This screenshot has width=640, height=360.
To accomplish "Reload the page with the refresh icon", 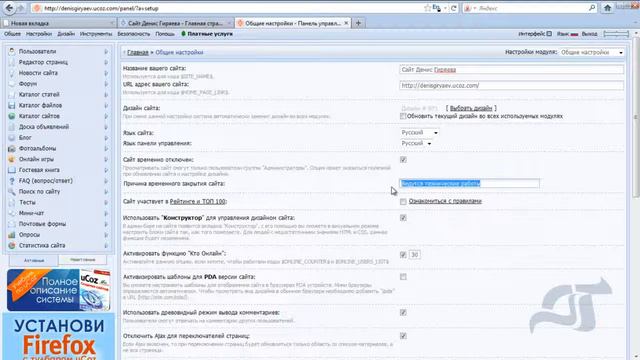I will coord(453,8).
